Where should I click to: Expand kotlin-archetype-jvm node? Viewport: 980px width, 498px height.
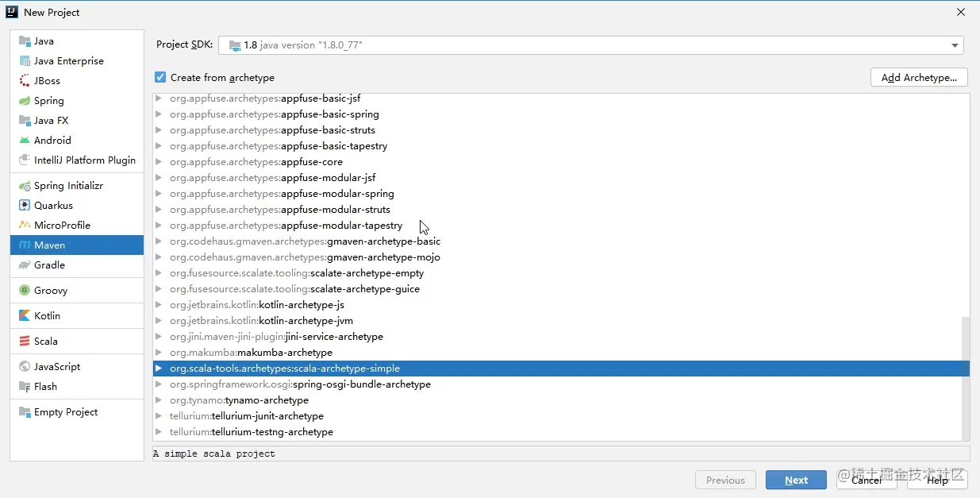click(159, 321)
